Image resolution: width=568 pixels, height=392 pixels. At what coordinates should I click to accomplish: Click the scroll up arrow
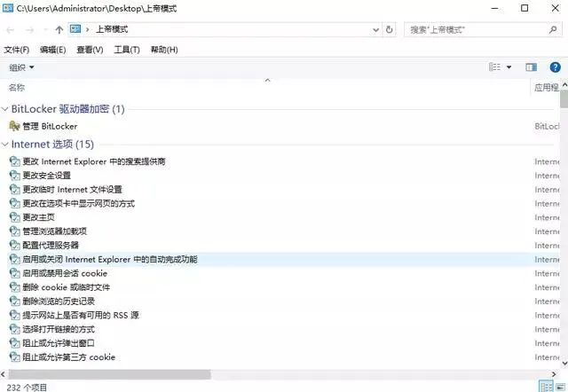coord(564,85)
